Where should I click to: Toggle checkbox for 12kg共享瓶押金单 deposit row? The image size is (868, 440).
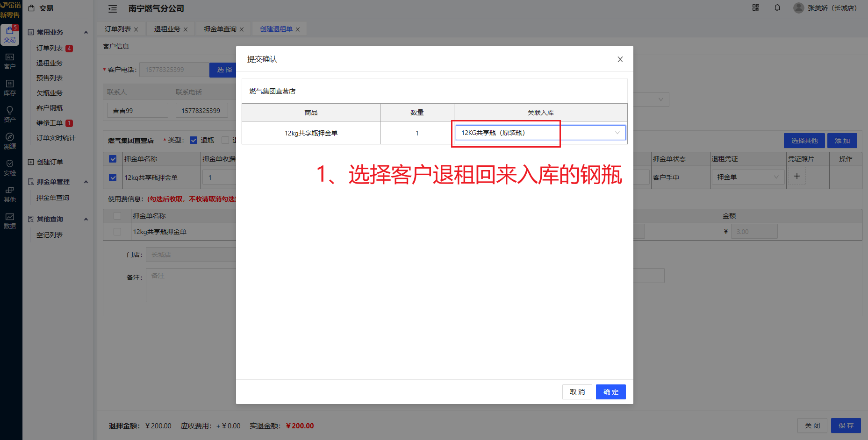tap(113, 177)
